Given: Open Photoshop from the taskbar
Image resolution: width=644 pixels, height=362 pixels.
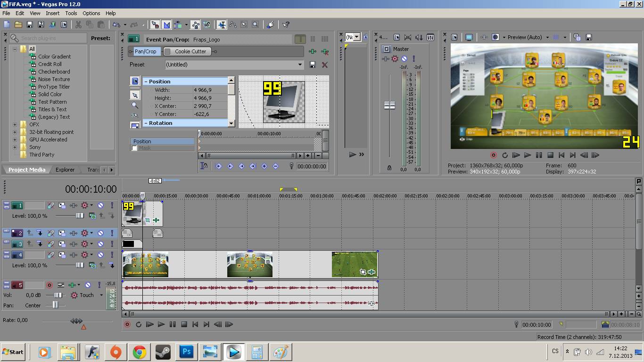Looking at the screenshot, I should (187, 352).
